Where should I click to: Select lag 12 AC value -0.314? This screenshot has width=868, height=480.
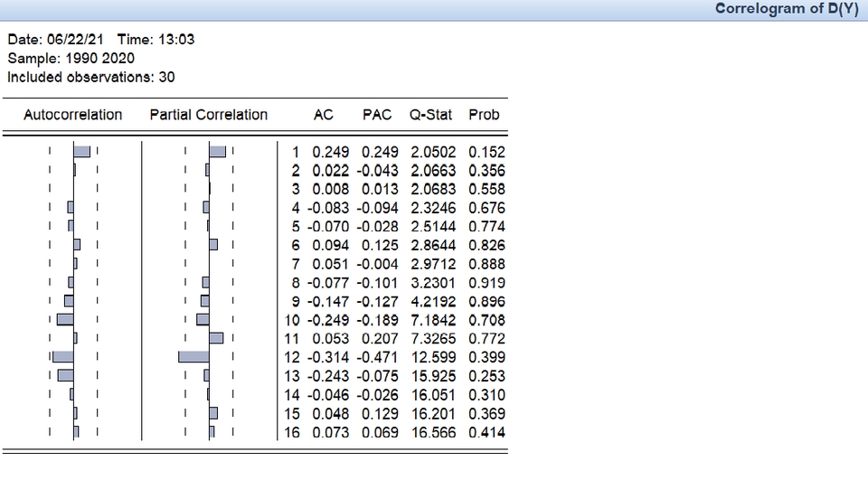tap(328, 358)
